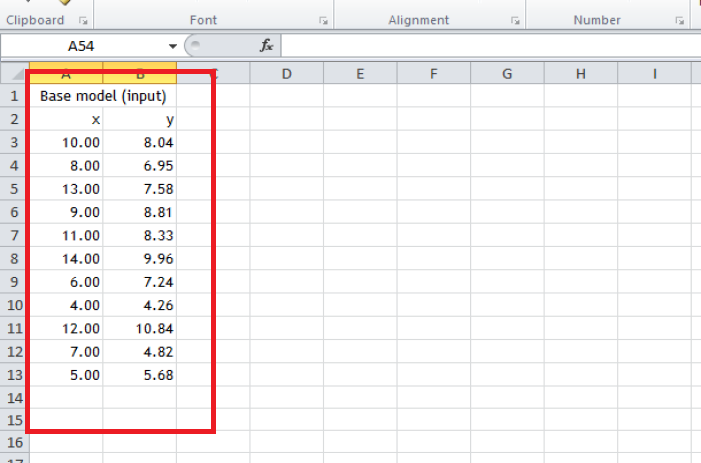Click cell containing 4.82
Screen dimensions: 701x463
click(x=140, y=352)
